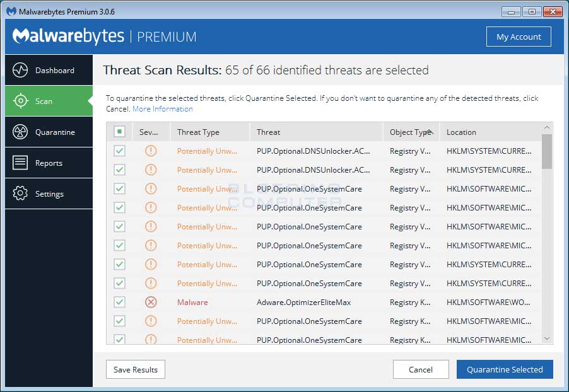Open the Dashboard section

49,70
